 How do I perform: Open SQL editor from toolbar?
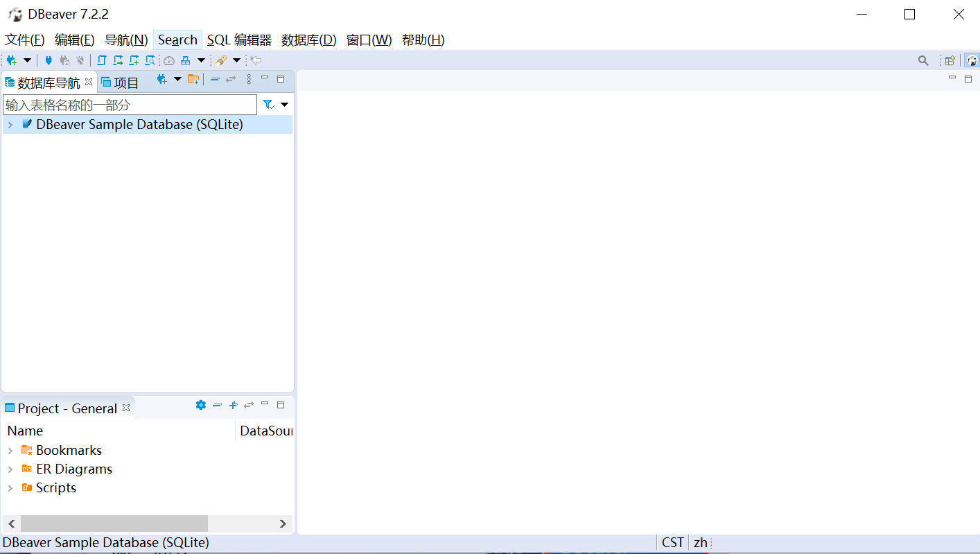101,60
